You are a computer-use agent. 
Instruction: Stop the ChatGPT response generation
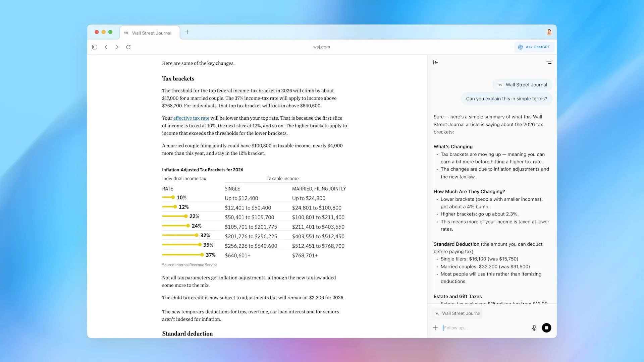click(x=547, y=328)
